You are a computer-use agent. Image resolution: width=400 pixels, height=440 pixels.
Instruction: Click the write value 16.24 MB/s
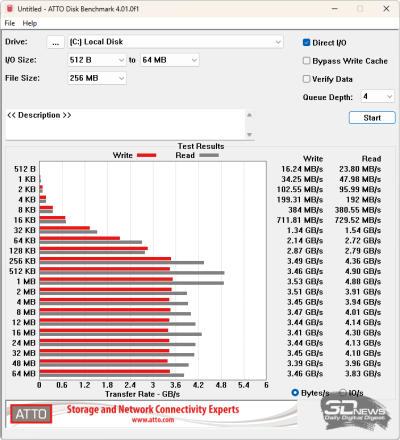click(x=302, y=169)
